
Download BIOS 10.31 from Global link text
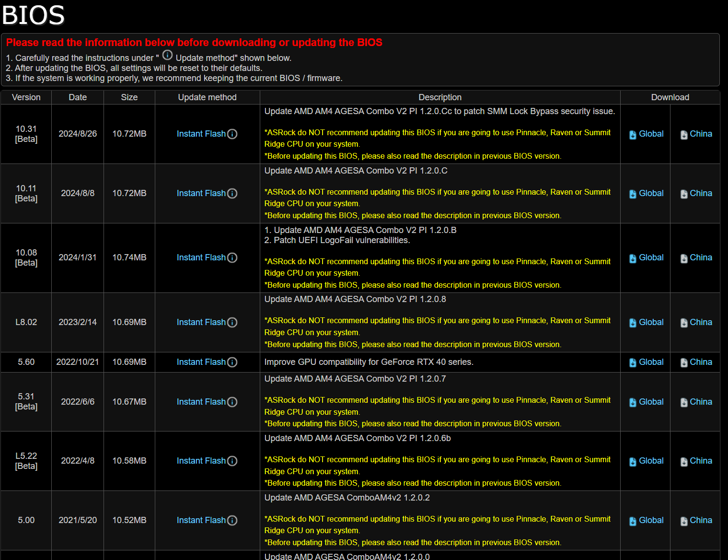point(651,134)
